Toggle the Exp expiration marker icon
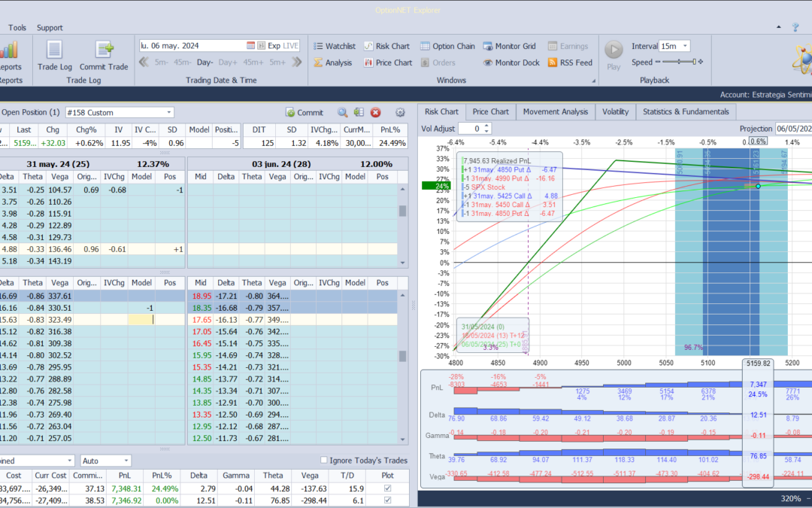Image resolution: width=812 pixels, height=508 pixels. [x=262, y=46]
